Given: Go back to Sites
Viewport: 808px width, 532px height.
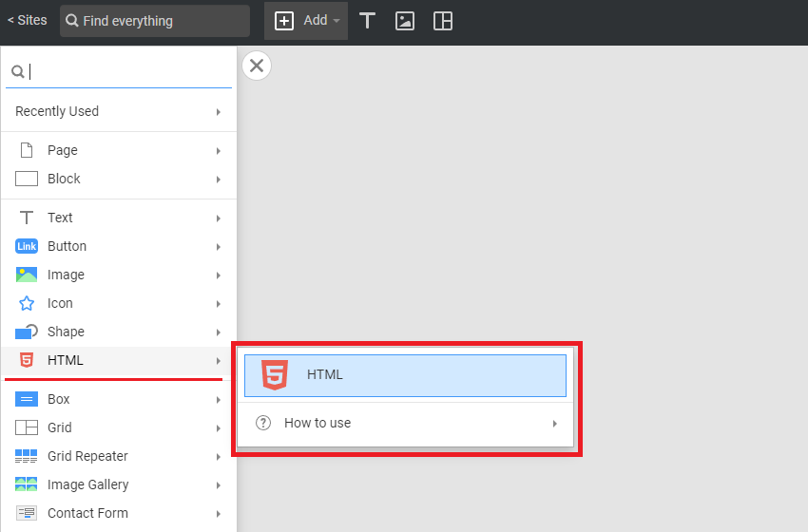Looking at the screenshot, I should point(27,20).
